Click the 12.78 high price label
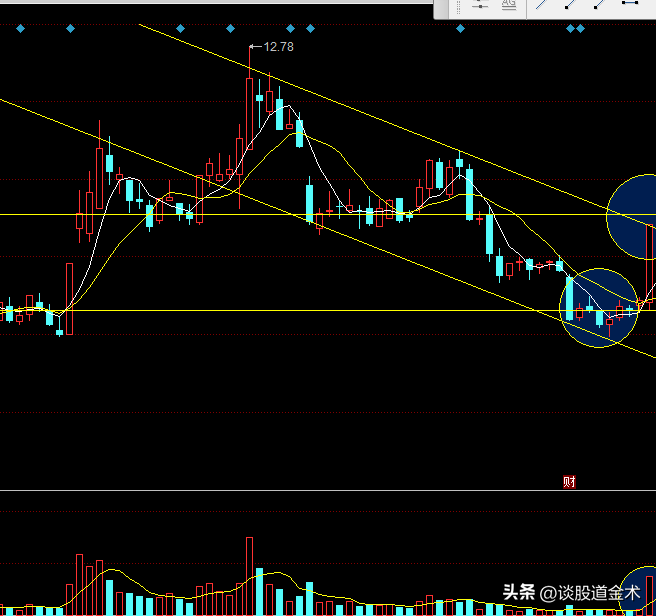 point(278,46)
